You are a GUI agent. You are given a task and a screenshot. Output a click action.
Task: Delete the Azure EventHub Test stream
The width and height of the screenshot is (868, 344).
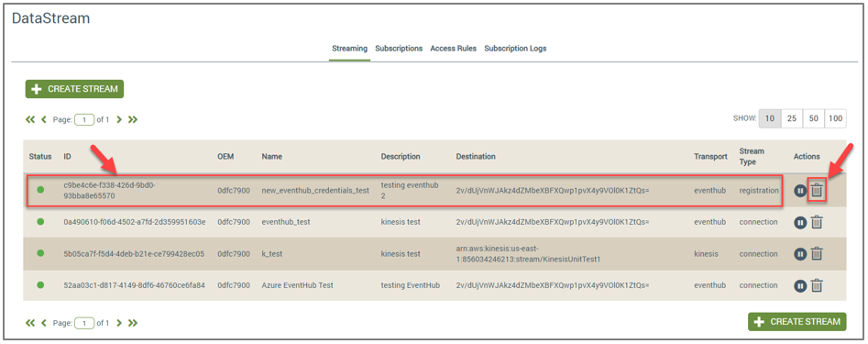pyautogui.click(x=817, y=286)
